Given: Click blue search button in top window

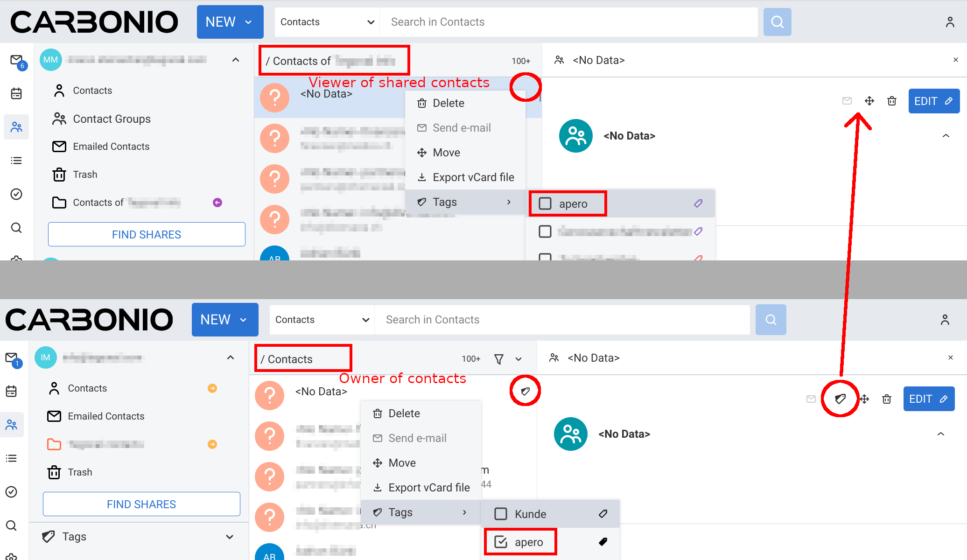Looking at the screenshot, I should click(777, 22).
